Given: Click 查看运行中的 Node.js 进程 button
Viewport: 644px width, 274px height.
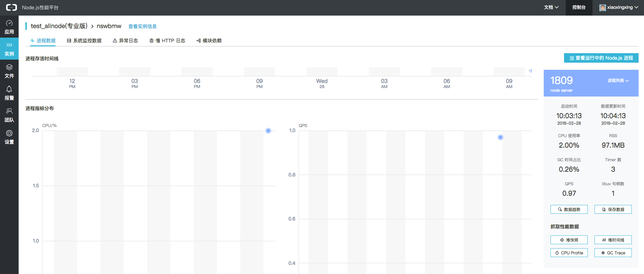Looking at the screenshot, I should point(601,58).
